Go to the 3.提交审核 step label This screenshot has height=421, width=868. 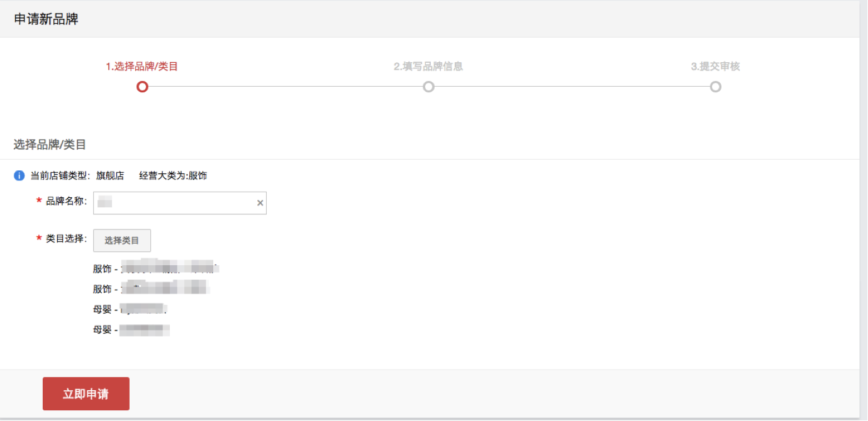[715, 67]
